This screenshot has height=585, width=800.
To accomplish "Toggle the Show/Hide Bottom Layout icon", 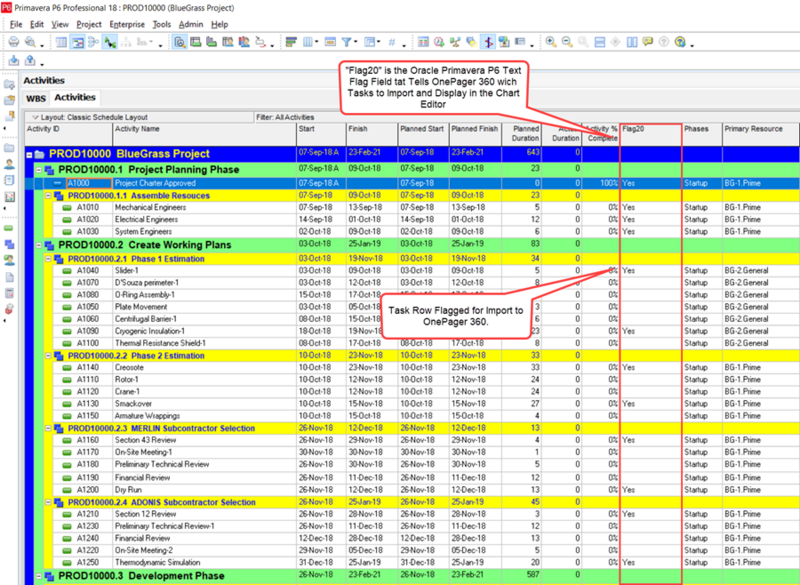I will (x=179, y=42).
